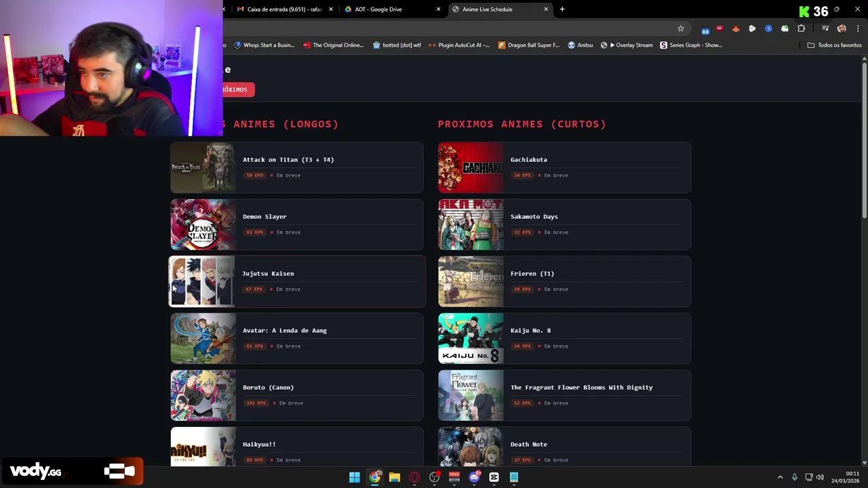
Task: Click the Boruto (Canon) title text
Action: tap(268, 387)
